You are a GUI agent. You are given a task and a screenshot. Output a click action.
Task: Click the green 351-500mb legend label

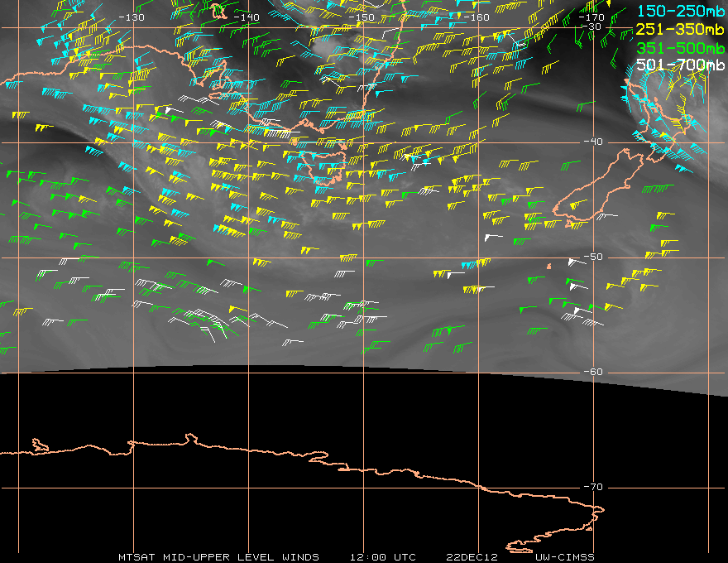(x=680, y=48)
